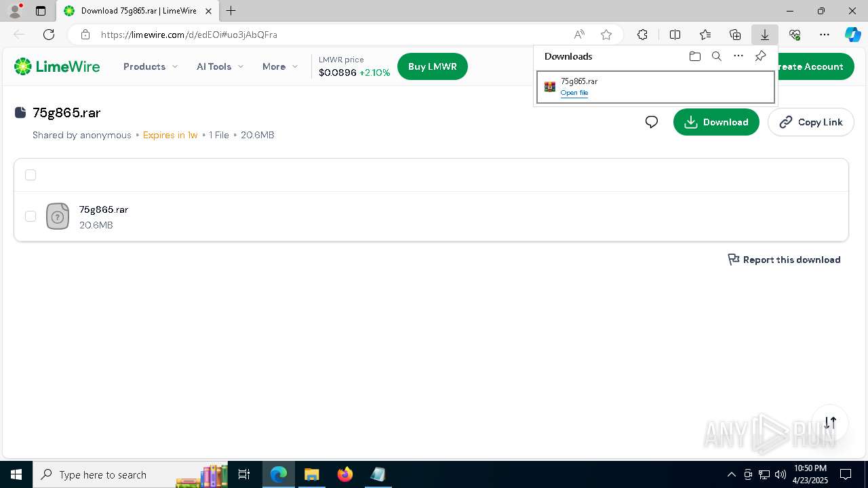Expand the Products menu
Screen dimensions: 868x488
point(151,66)
